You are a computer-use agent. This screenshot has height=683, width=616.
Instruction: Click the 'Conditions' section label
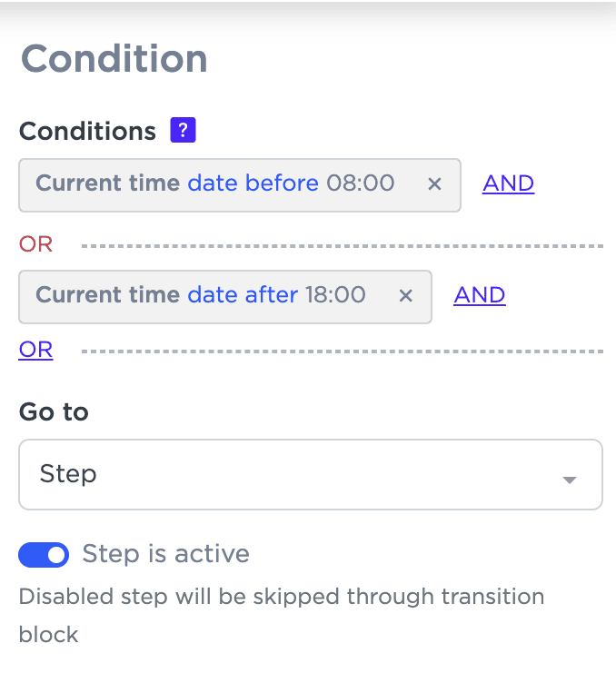click(87, 132)
